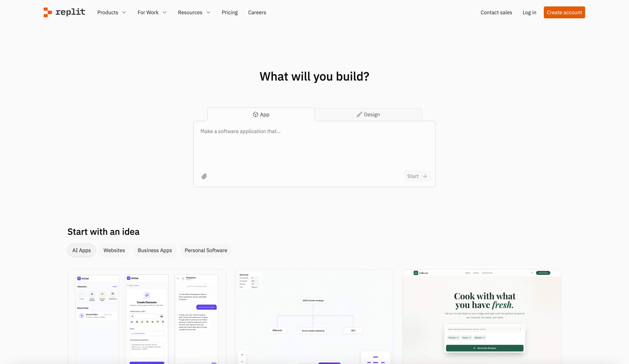629x364 pixels.
Task: Click the paintbrush icon on the Design tab
Action: pyautogui.click(x=358, y=114)
